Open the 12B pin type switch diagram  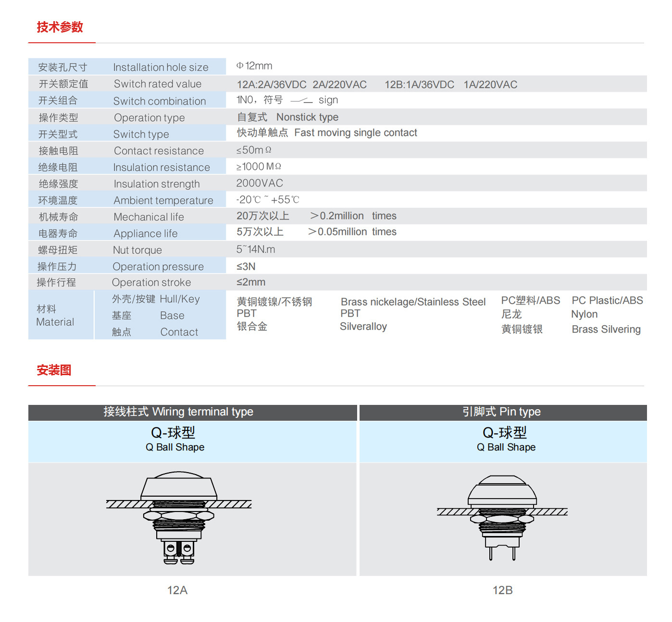point(502,518)
